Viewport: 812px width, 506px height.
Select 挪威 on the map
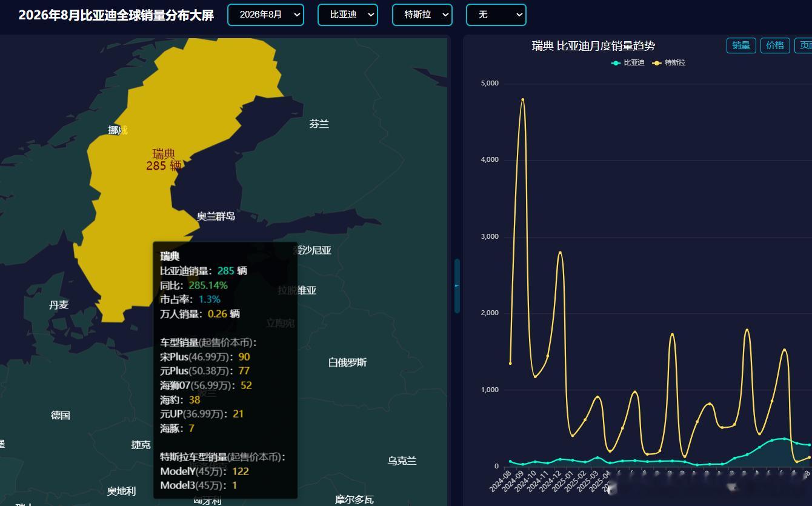(118, 130)
